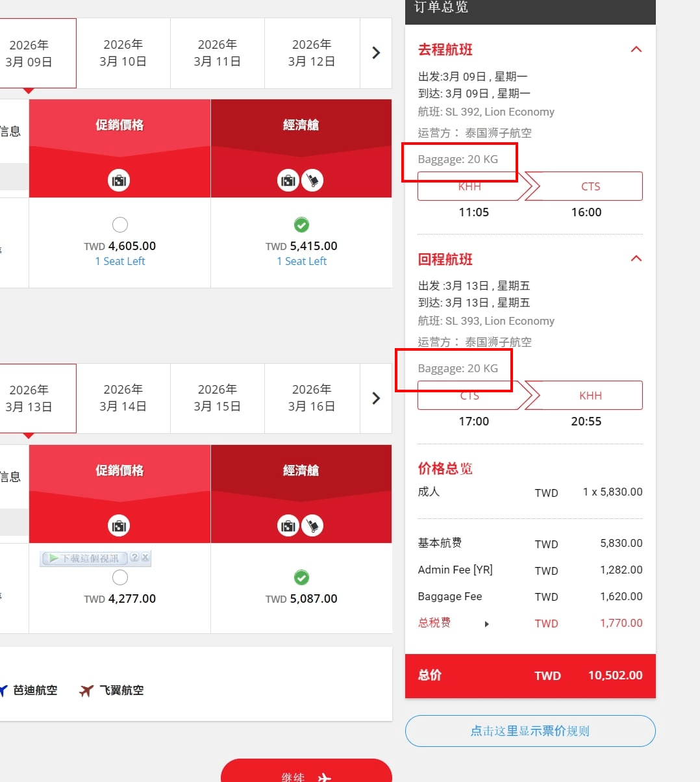Screen dimensions: 700x782
Task: Click the outbound arrival time 16:00
Action: pyautogui.click(x=586, y=212)
